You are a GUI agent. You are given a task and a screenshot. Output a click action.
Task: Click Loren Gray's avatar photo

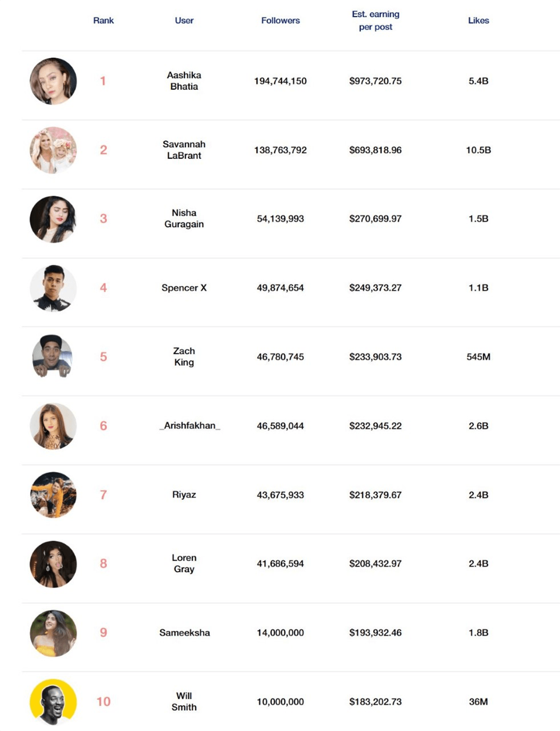click(x=53, y=564)
